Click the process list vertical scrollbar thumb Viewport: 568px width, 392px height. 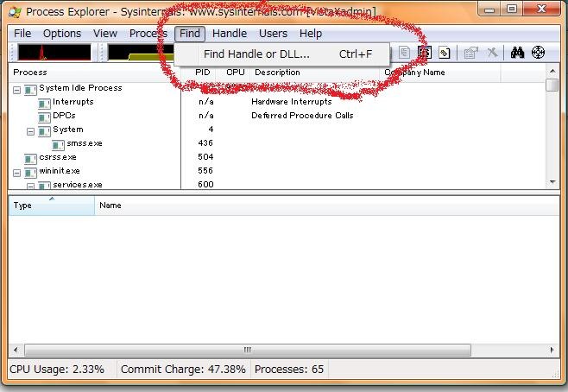point(552,85)
